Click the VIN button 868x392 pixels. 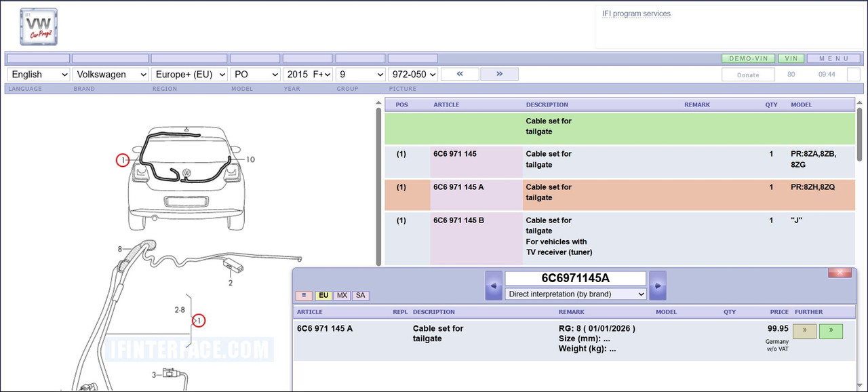click(791, 58)
